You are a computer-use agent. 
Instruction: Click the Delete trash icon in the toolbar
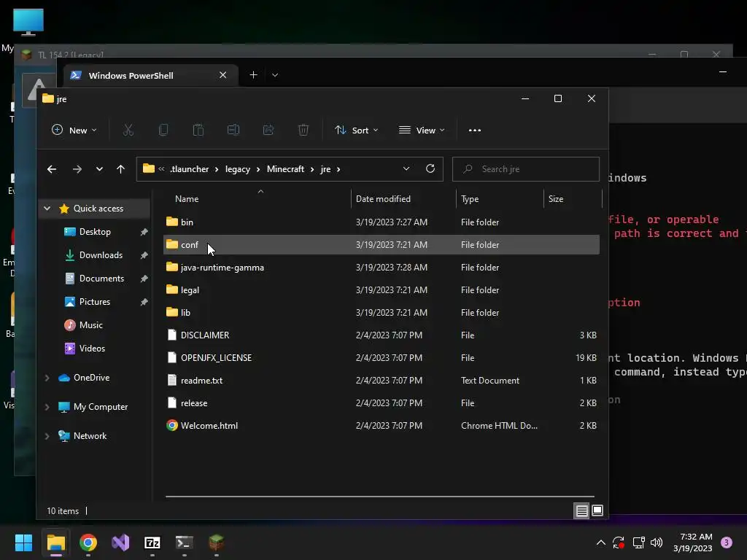click(303, 130)
